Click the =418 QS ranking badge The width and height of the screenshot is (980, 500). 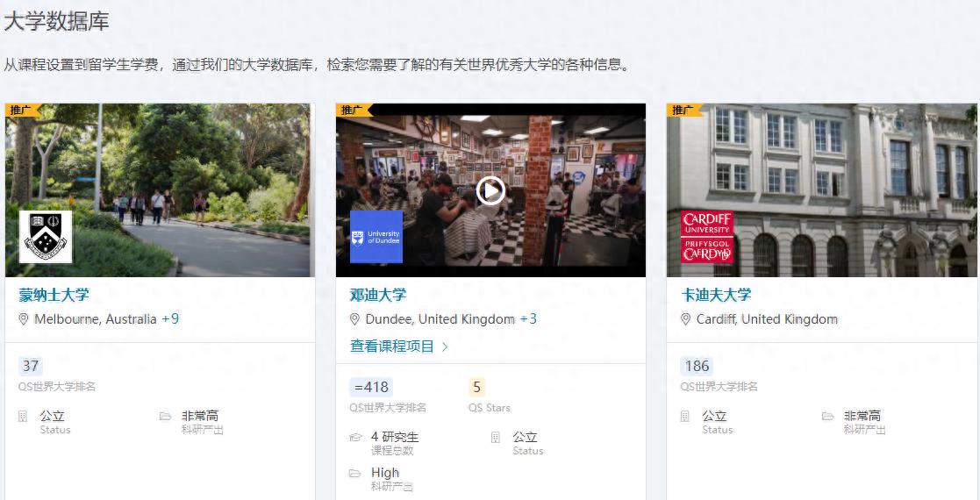[370, 388]
